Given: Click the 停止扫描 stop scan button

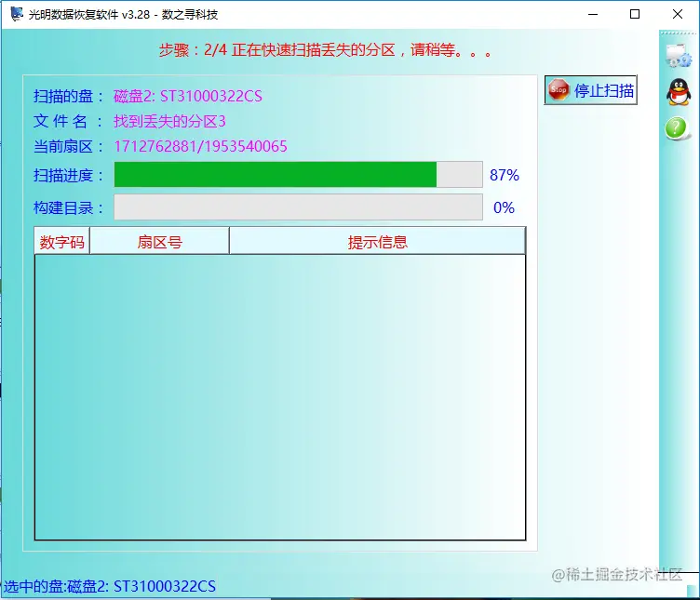Looking at the screenshot, I should pos(590,90).
